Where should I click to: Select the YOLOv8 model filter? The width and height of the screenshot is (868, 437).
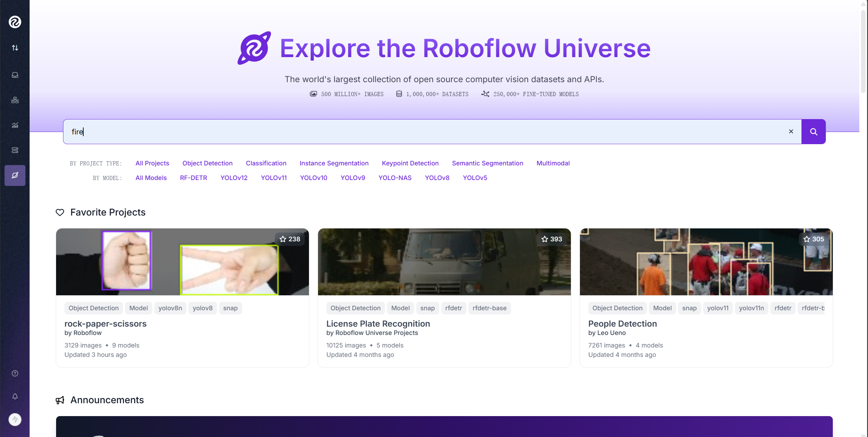pos(437,178)
